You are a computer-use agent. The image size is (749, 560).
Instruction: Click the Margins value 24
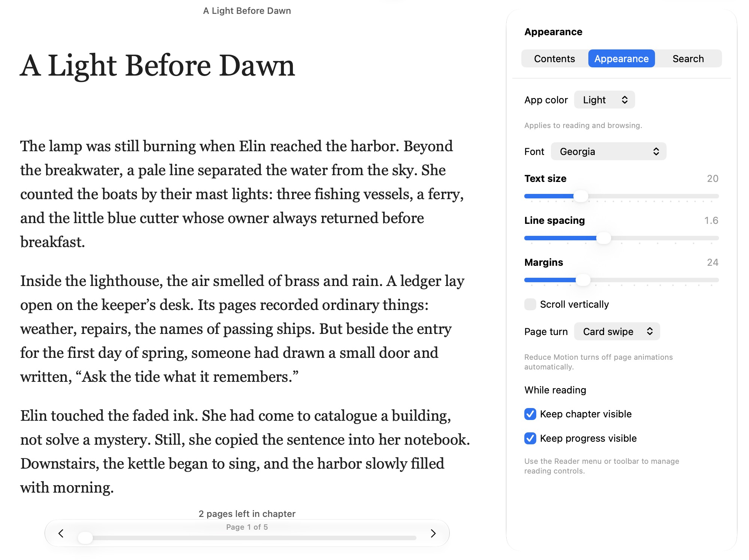pos(713,262)
